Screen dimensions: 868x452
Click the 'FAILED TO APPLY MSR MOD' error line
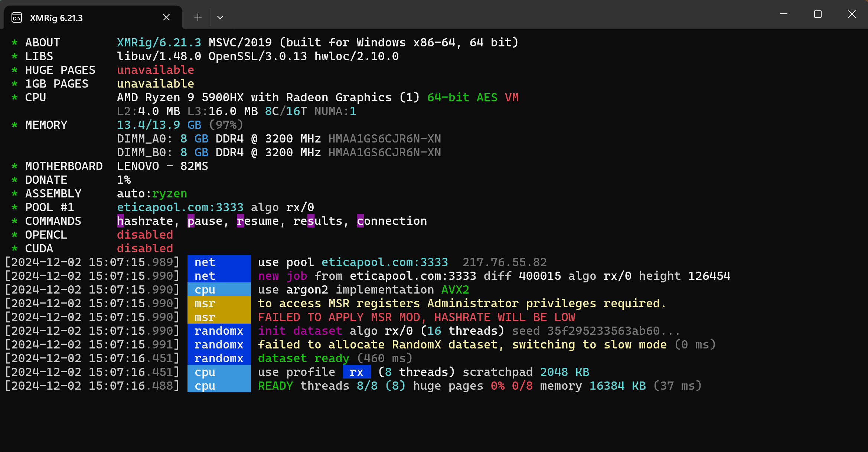pyautogui.click(x=417, y=317)
